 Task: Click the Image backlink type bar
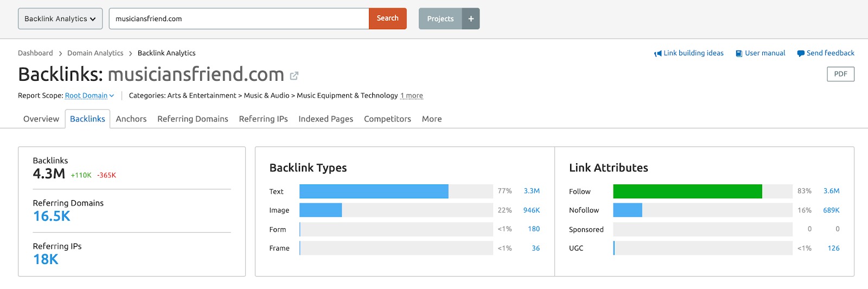point(321,210)
